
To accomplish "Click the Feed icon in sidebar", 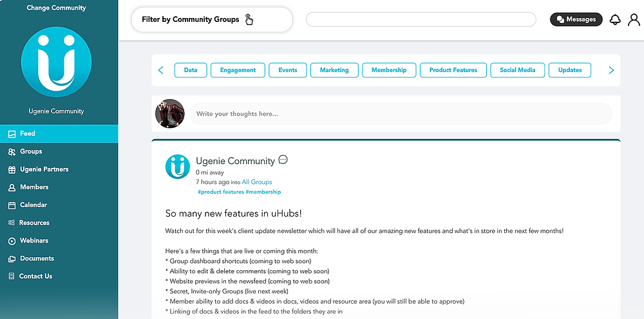I will (x=12, y=134).
